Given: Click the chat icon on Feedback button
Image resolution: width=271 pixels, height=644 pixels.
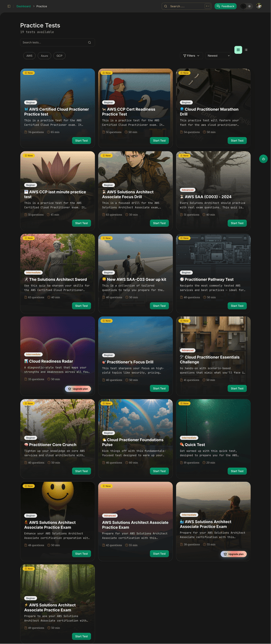Looking at the screenshot, I should pyautogui.click(x=218, y=6).
